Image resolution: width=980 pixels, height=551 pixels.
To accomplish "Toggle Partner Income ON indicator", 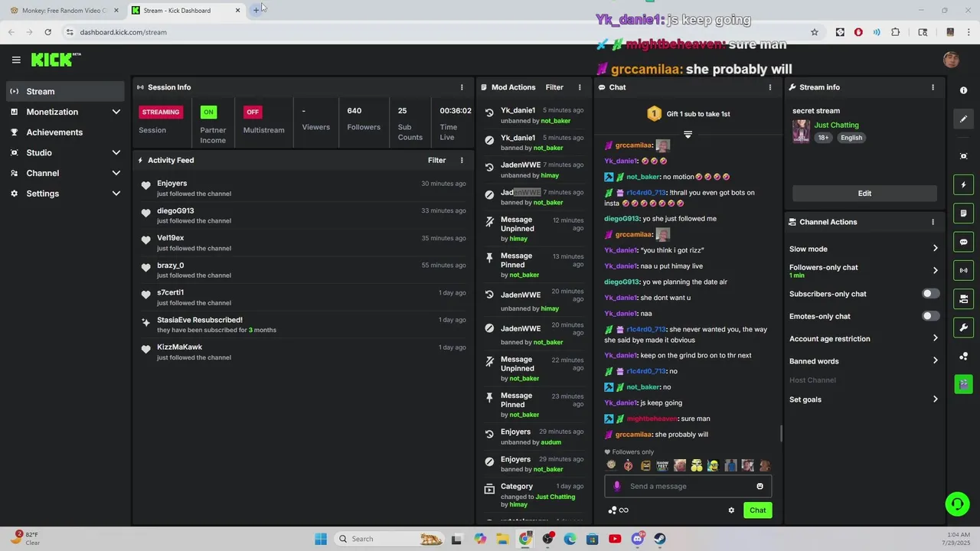I will click(x=208, y=112).
